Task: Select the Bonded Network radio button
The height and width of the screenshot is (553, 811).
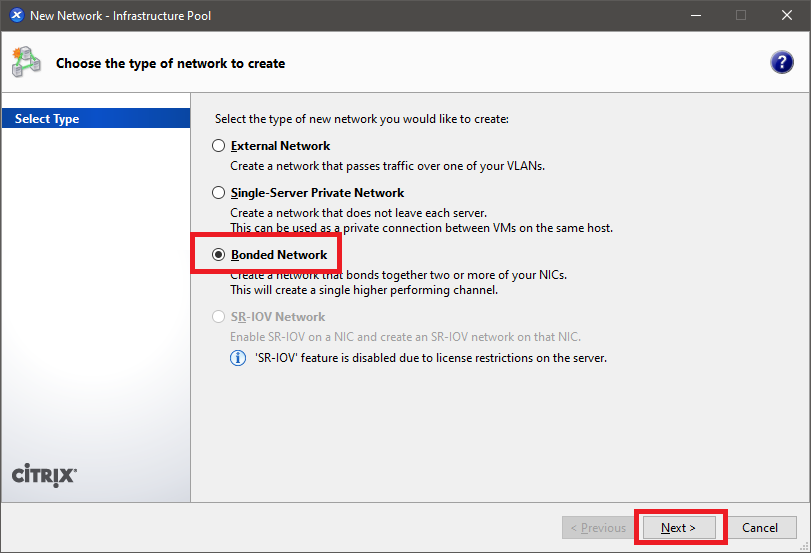Action: click(x=219, y=255)
